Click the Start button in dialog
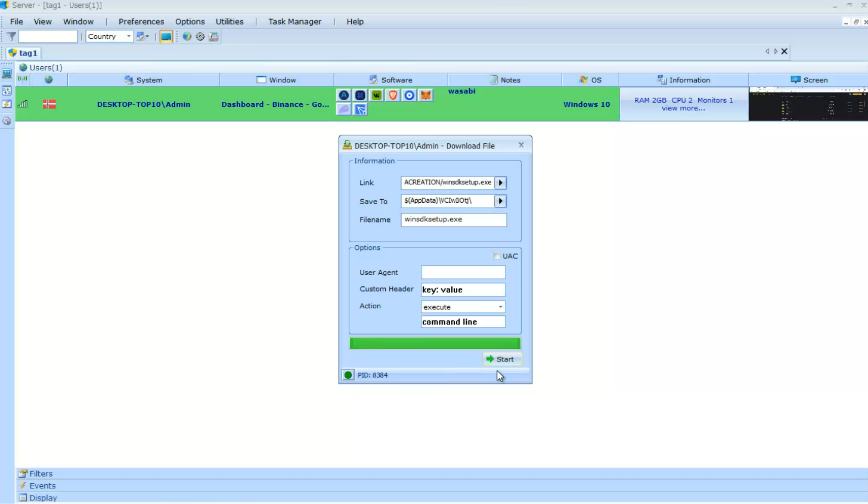The height and width of the screenshot is (504, 868). [x=502, y=359]
